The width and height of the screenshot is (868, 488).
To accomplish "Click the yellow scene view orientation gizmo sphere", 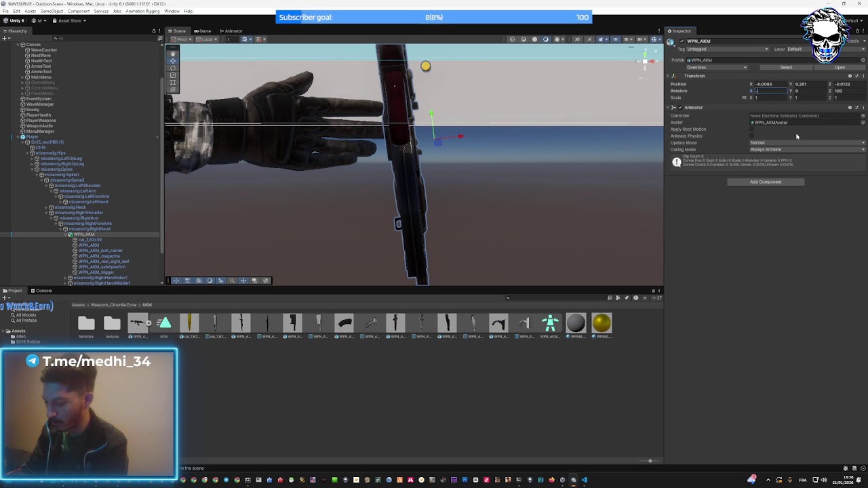I will 425,66.
